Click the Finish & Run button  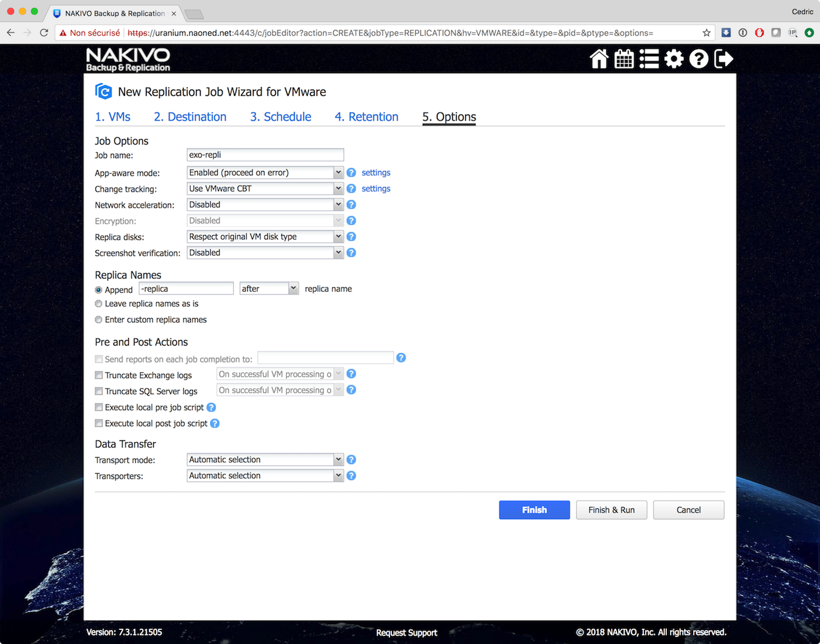[611, 510]
